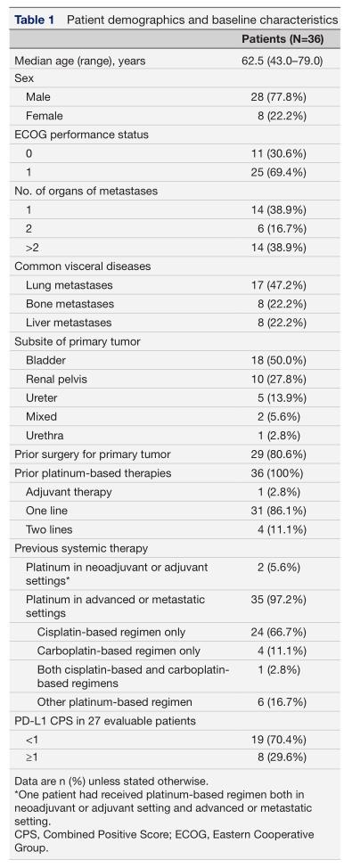
Task: Click the No. of organs of metastases heading
Action: coord(86,191)
